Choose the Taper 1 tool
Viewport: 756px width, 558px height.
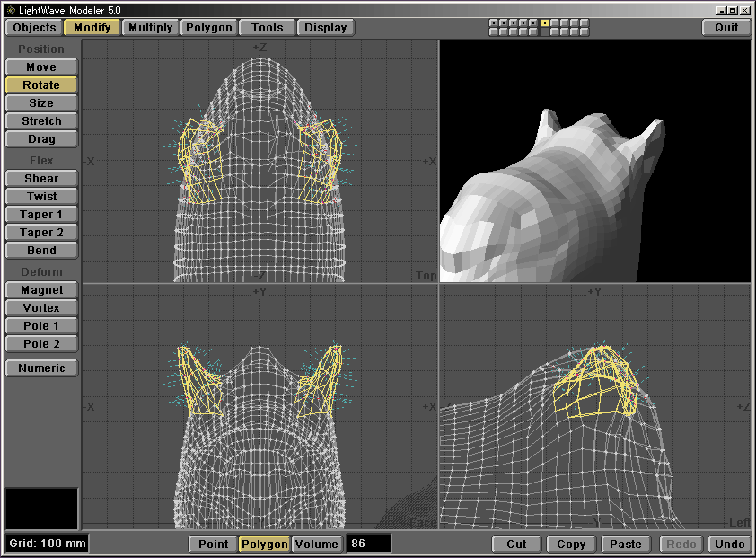(41, 215)
